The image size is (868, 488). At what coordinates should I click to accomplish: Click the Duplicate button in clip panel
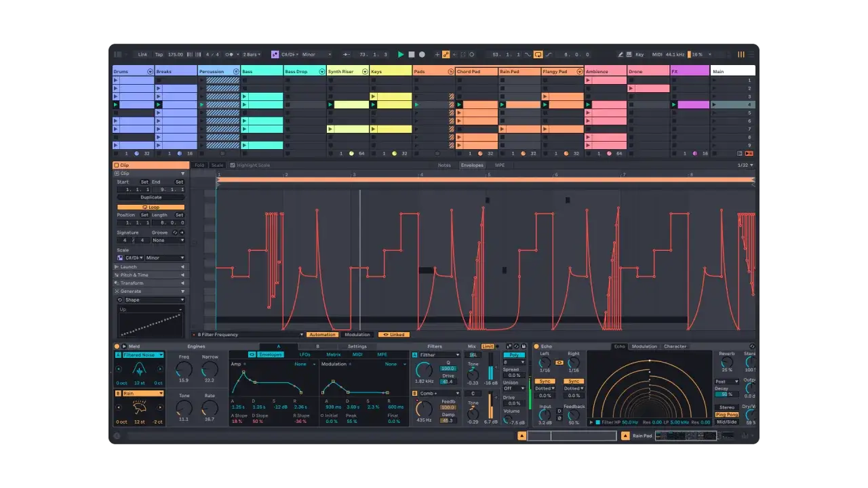151,197
